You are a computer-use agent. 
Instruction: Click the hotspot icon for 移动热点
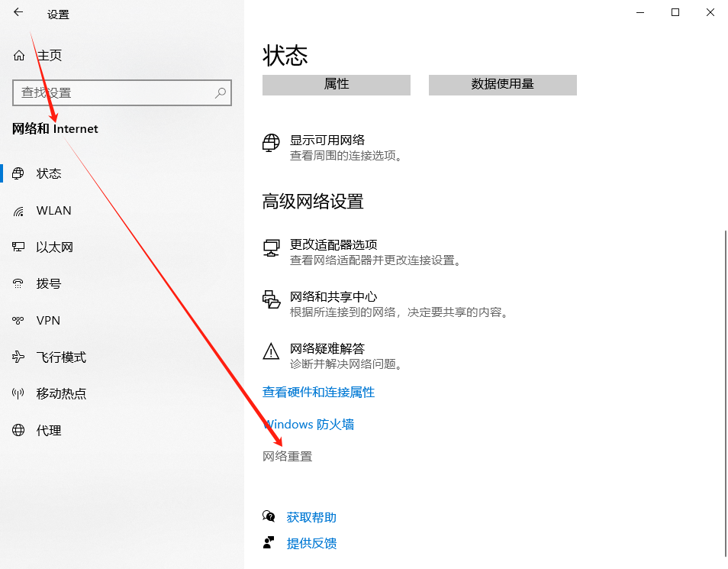click(x=18, y=394)
